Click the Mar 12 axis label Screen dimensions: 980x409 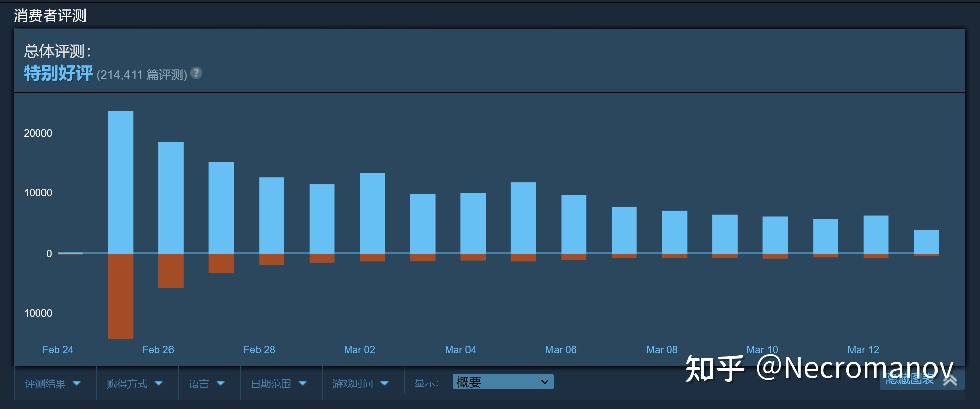(x=863, y=350)
